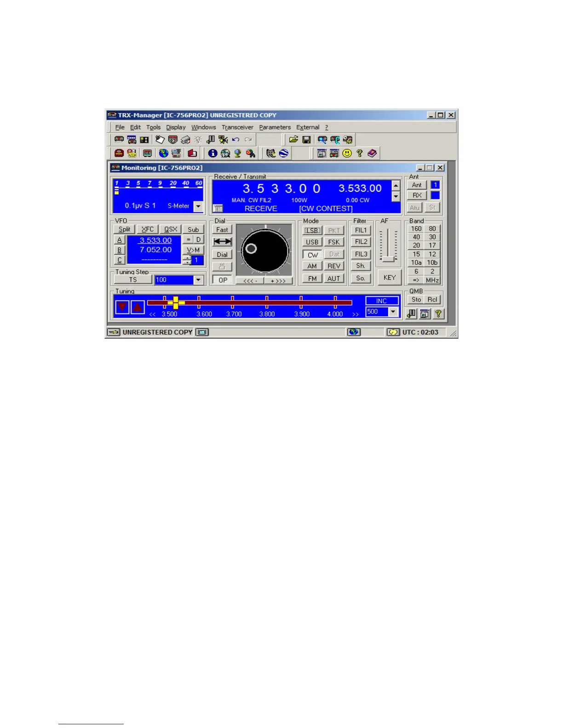Click the window icon below QMB panel

[x=425, y=313]
